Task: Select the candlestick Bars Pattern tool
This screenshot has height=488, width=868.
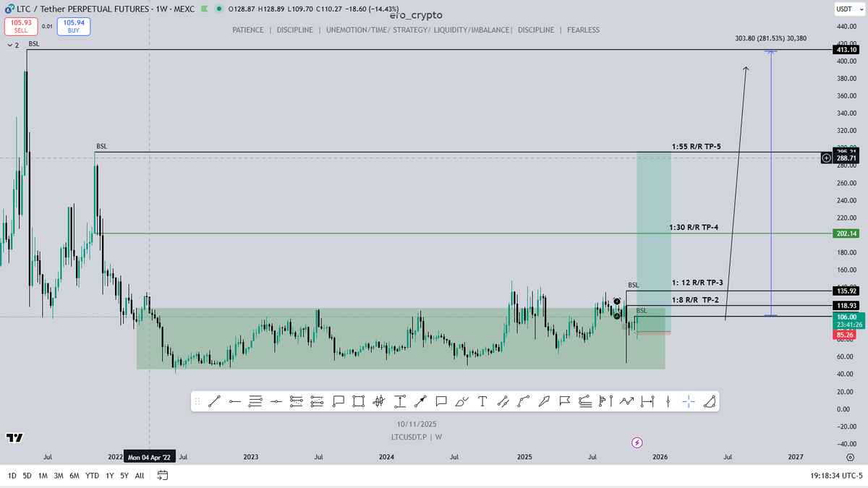Action: 379,401
